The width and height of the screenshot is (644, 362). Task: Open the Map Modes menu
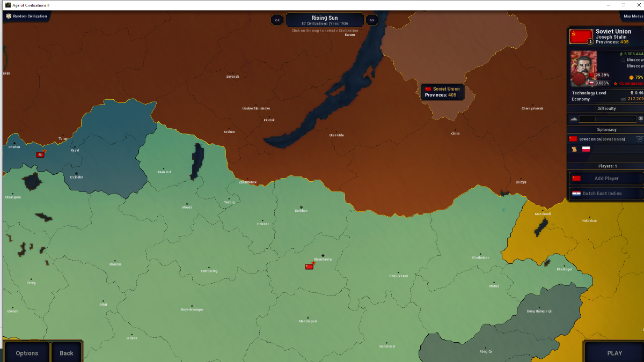633,16
